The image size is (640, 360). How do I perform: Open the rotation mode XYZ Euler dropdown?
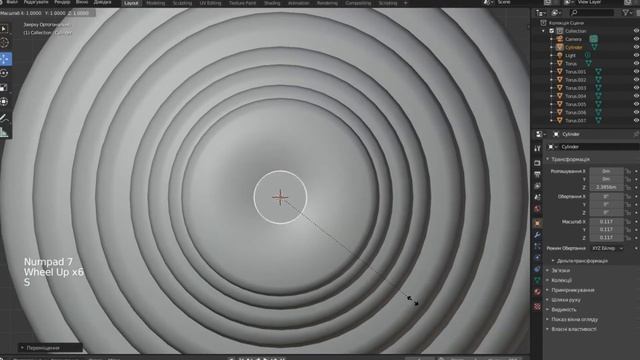click(x=607, y=248)
